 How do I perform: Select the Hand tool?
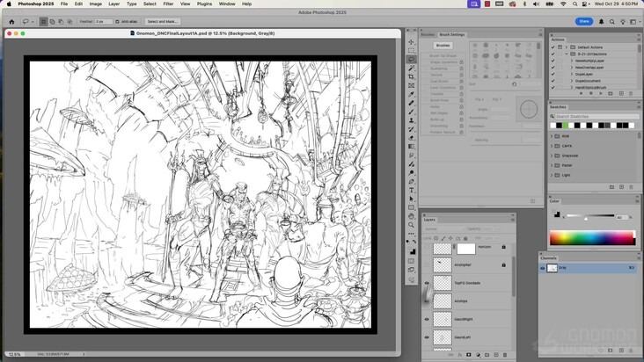point(411,216)
